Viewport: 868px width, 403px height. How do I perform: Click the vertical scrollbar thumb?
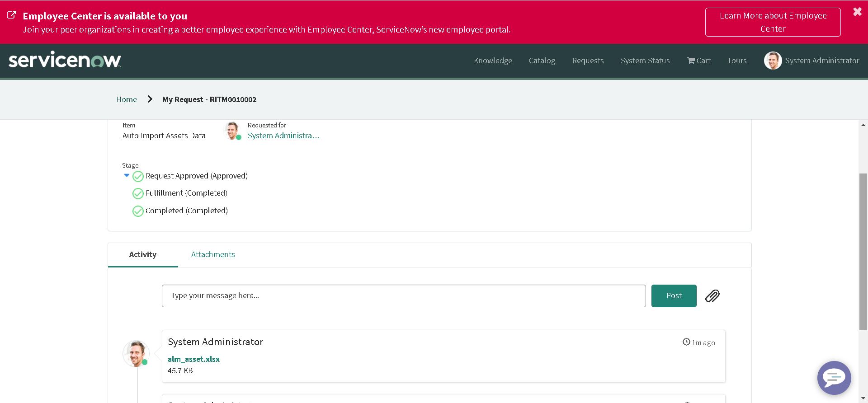coord(863,252)
